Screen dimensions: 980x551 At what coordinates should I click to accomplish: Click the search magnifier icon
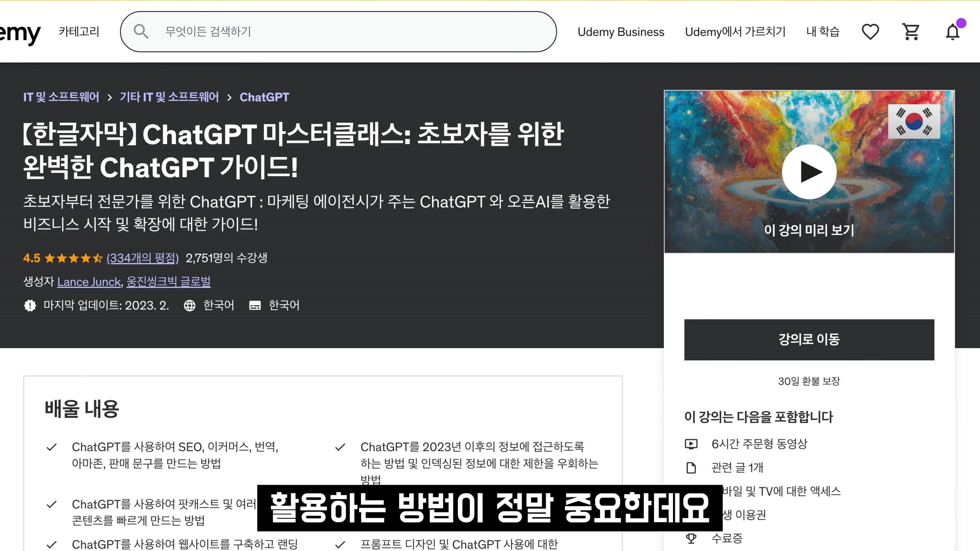click(141, 32)
